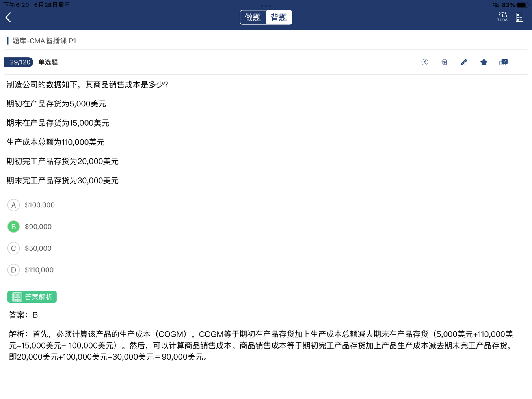Tap the battery indicator in status bar
This screenshot has width=532, height=399.
(522, 5)
